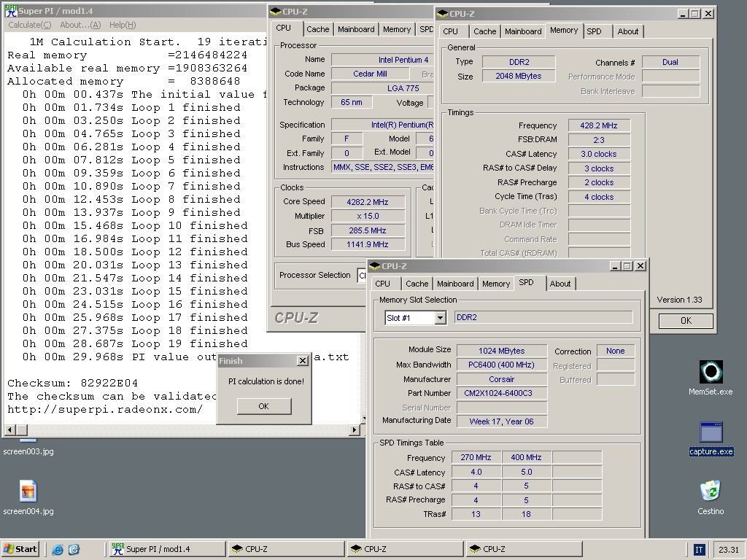Open the About menu in Super PI
The width and height of the screenshot is (747, 560).
point(80,25)
